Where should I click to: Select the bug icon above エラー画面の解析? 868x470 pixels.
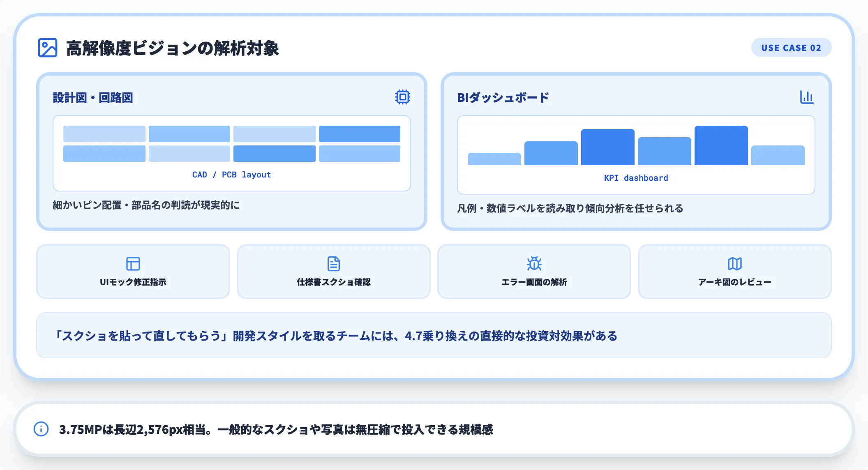(x=533, y=263)
